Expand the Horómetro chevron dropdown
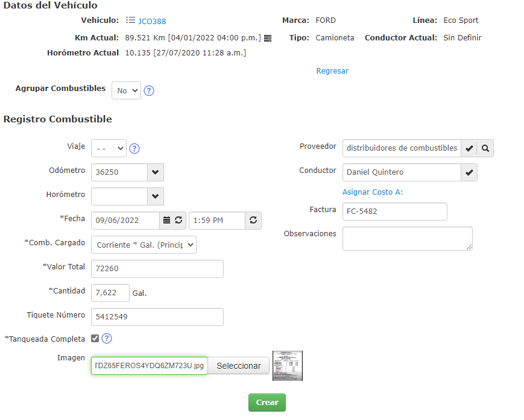The width and height of the screenshot is (524, 420). click(x=156, y=196)
